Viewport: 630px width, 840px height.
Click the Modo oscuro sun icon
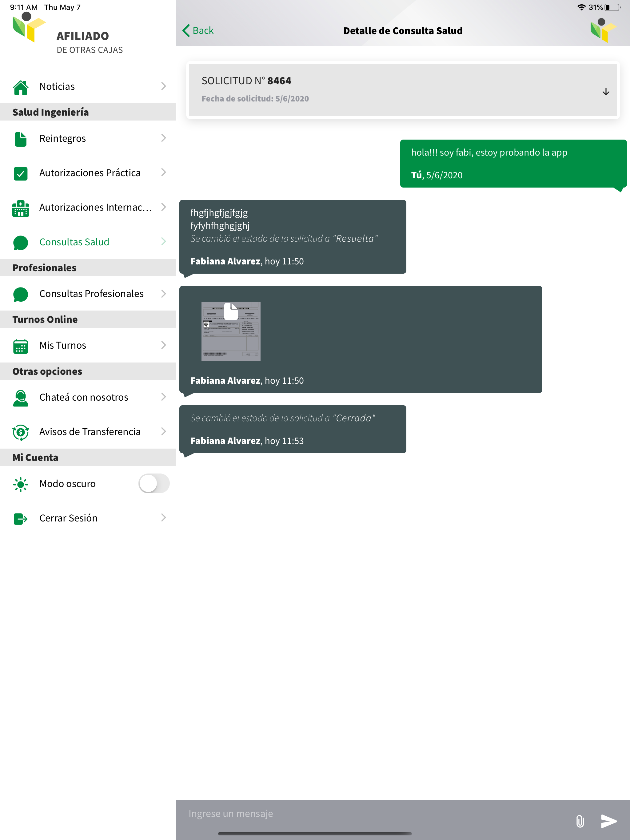[21, 484]
